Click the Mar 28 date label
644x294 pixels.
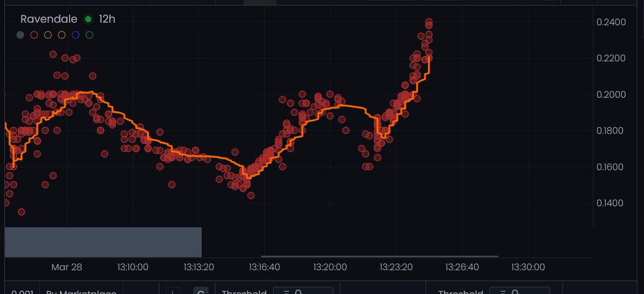(x=67, y=267)
